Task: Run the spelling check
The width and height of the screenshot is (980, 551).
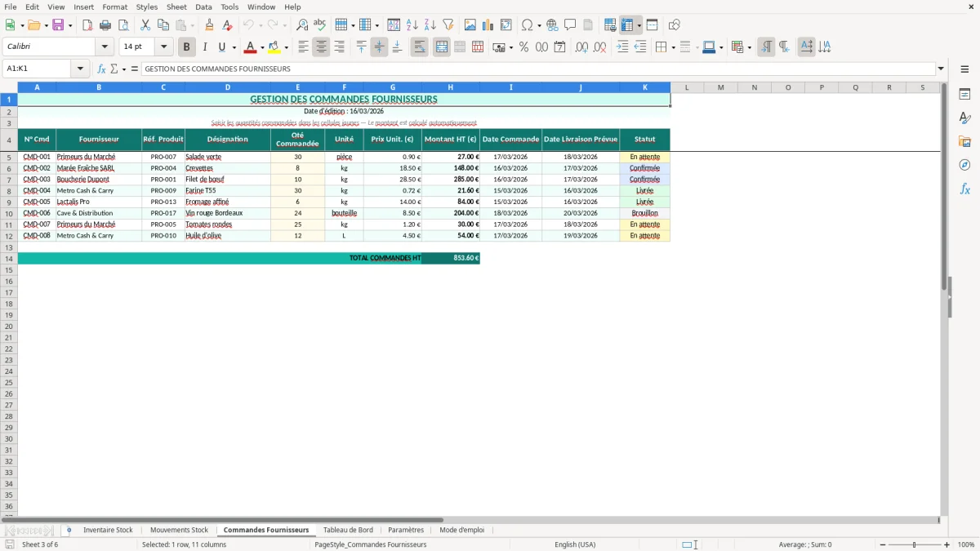Action: pos(319,25)
